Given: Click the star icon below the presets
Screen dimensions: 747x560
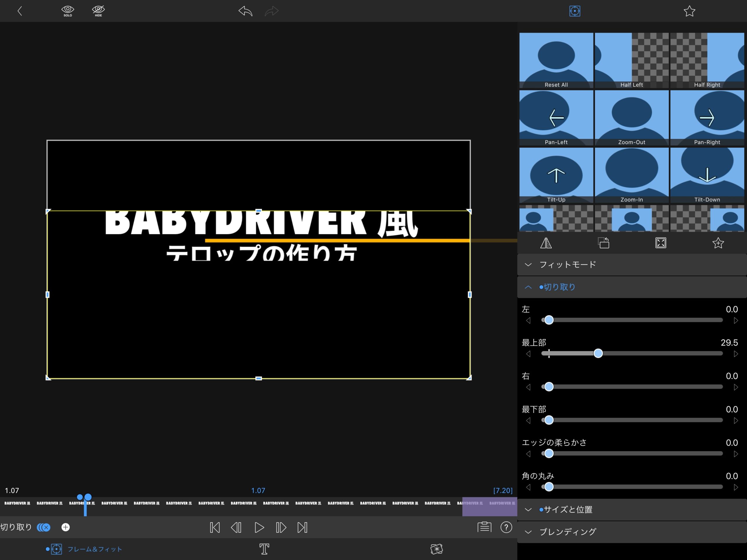Looking at the screenshot, I should pos(718,243).
